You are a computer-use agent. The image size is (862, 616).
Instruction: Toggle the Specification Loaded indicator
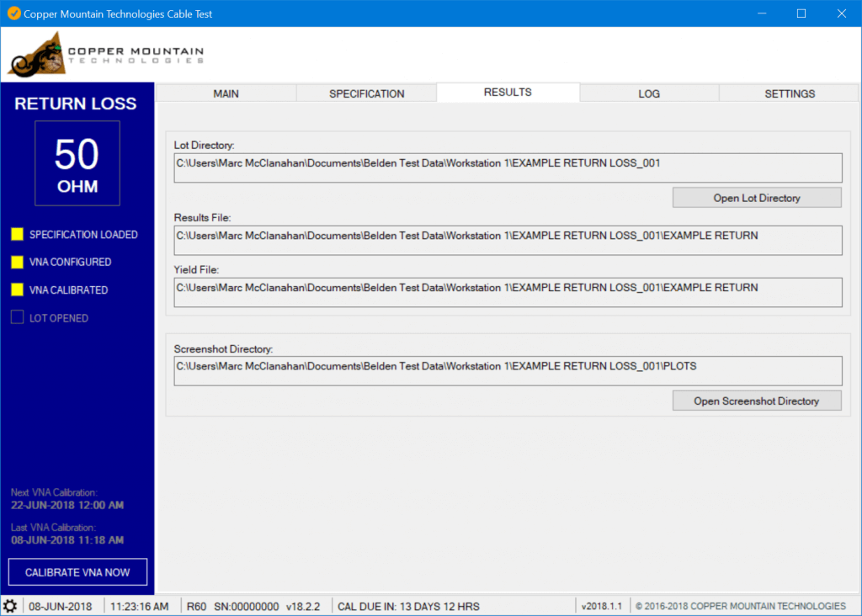click(17, 235)
